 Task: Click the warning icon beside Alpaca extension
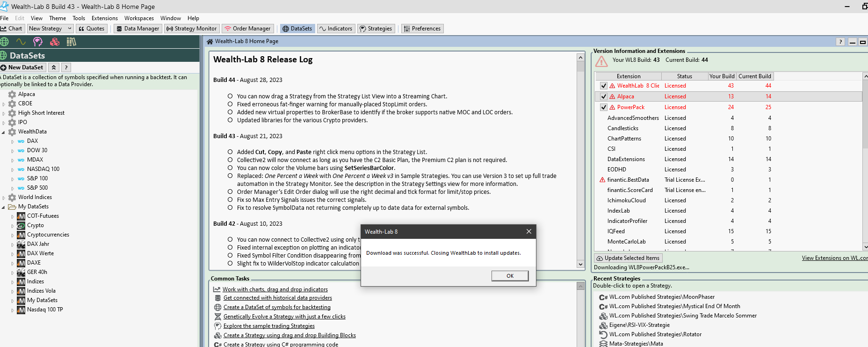[x=612, y=96]
